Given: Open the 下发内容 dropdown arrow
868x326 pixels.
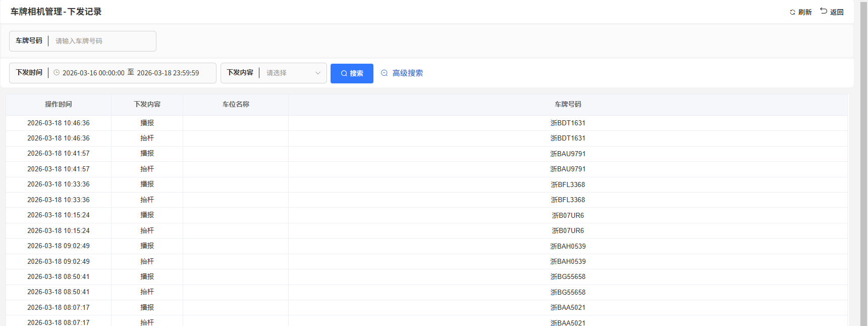Looking at the screenshot, I should tap(318, 73).
